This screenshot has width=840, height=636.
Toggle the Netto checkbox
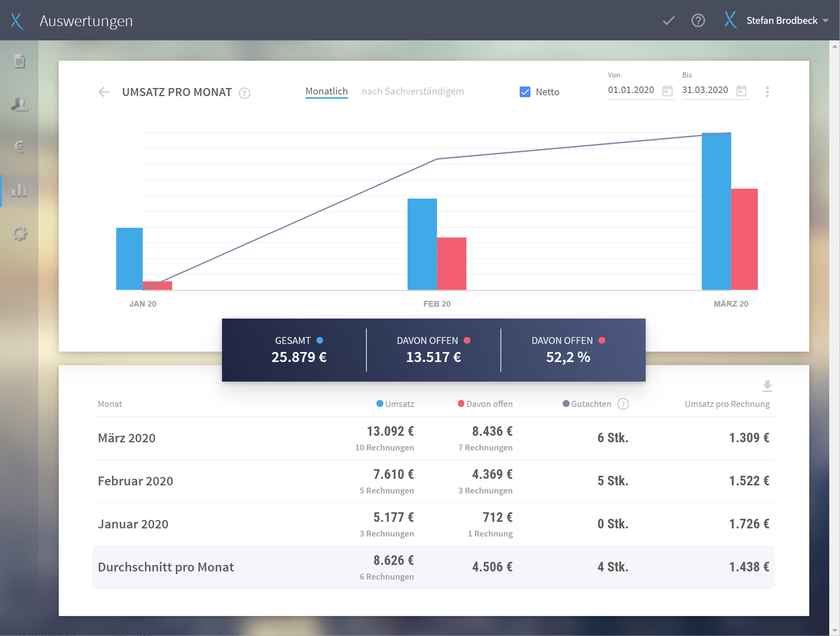(525, 92)
